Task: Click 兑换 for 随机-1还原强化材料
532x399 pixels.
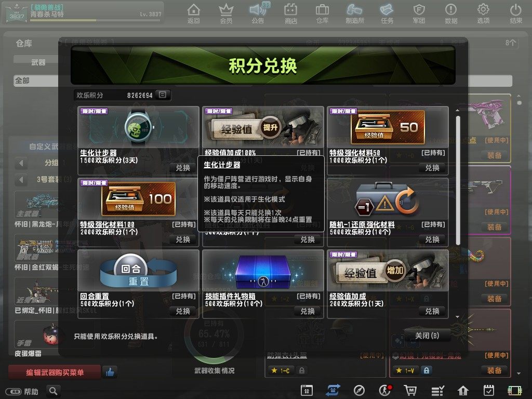Action: [x=432, y=240]
